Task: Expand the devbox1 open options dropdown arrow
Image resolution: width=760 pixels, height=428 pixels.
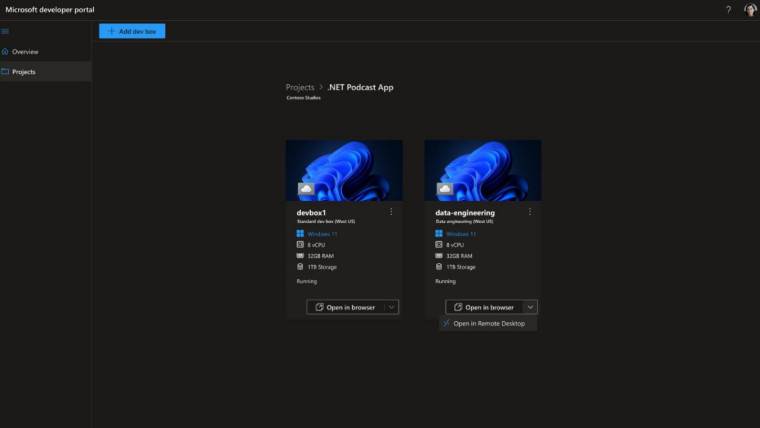Action: pos(391,307)
